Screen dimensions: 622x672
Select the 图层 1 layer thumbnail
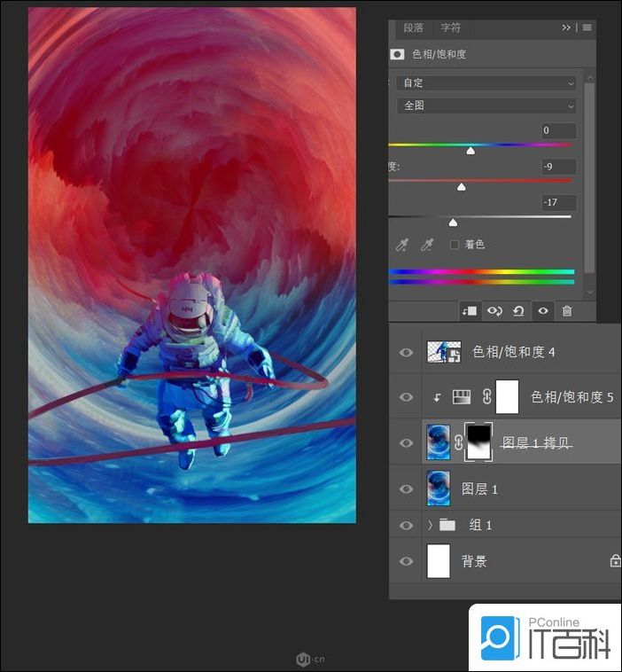(439, 488)
